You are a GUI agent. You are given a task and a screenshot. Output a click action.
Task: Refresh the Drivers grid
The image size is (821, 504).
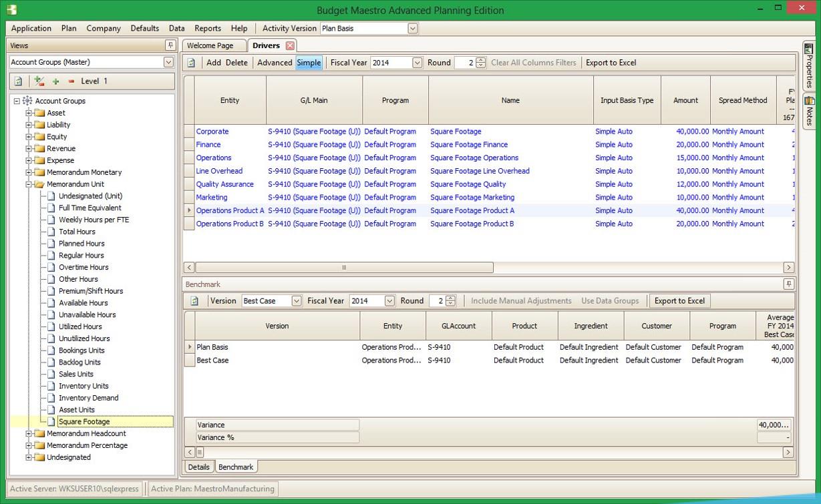(x=191, y=63)
